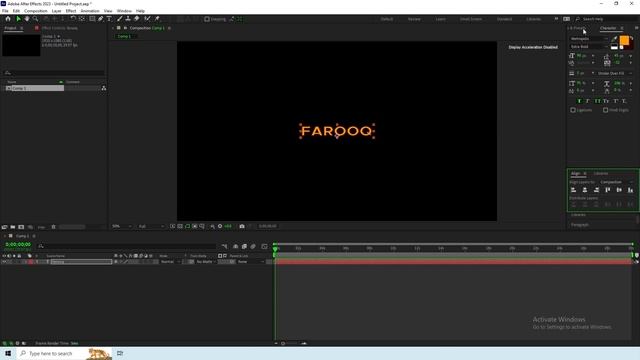
Task: Click the orange fill color swatch
Action: (x=624, y=40)
